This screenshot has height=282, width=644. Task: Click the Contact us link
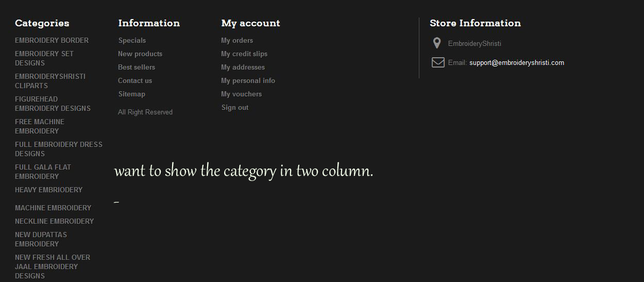click(x=135, y=80)
